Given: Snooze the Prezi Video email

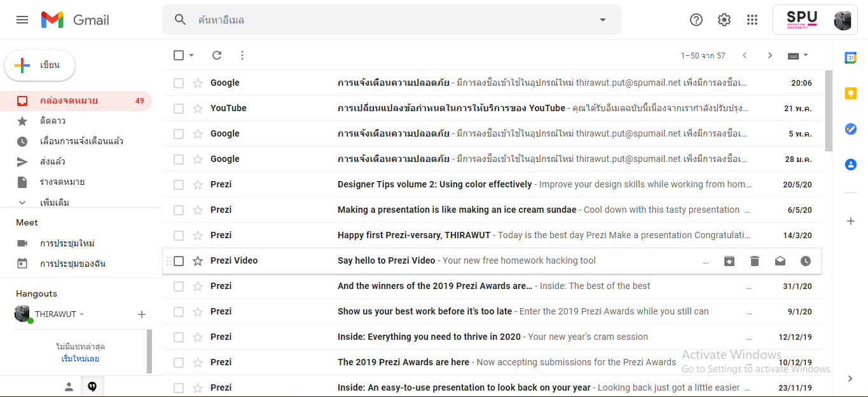Looking at the screenshot, I should pos(806,261).
